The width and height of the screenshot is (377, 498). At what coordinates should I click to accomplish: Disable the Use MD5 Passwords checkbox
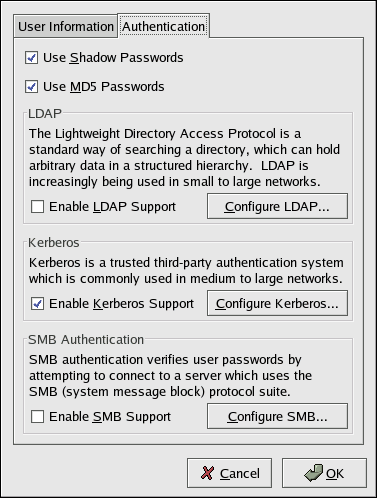tap(32, 87)
